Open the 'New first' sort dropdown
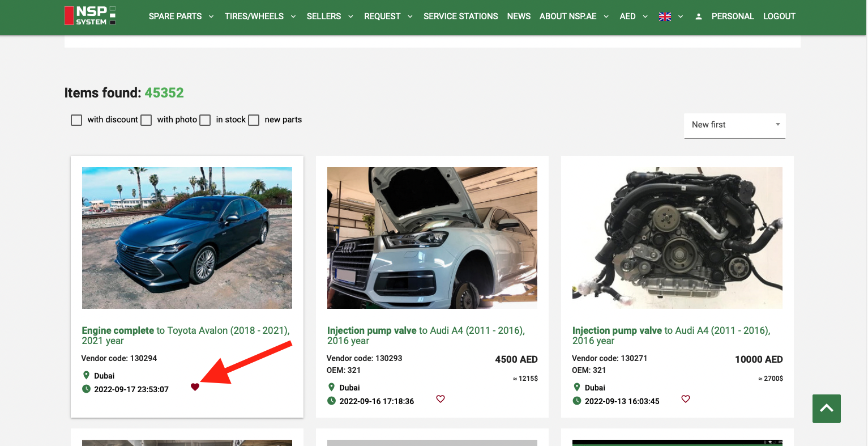The image size is (868, 446). [734, 125]
